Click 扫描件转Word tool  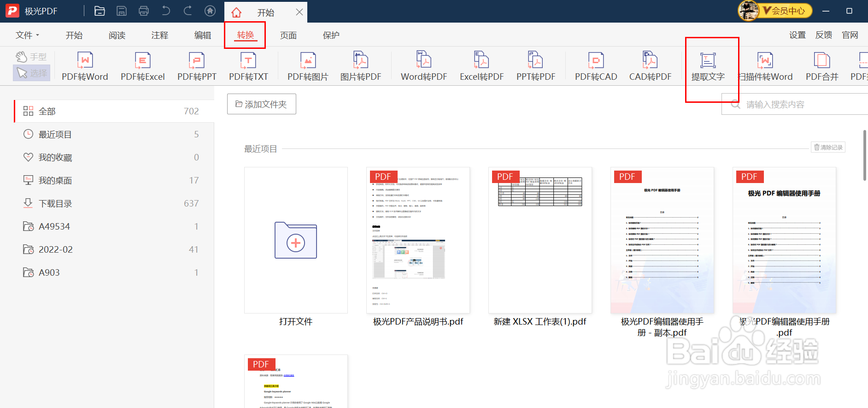pyautogui.click(x=765, y=66)
